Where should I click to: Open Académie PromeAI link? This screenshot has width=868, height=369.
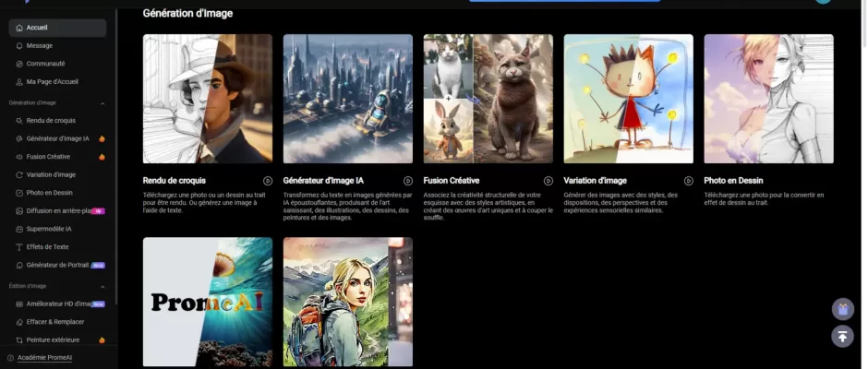tap(45, 358)
